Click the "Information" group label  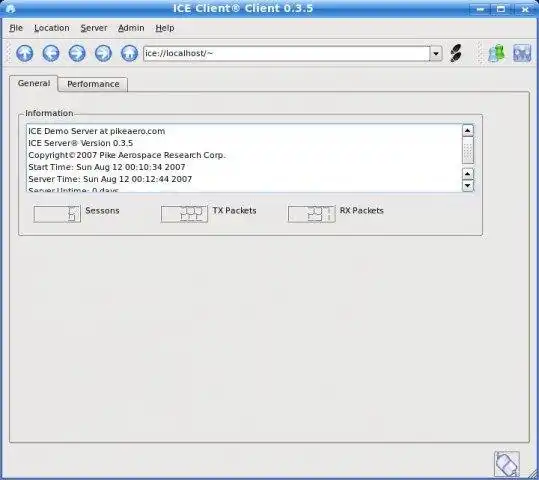49,113
